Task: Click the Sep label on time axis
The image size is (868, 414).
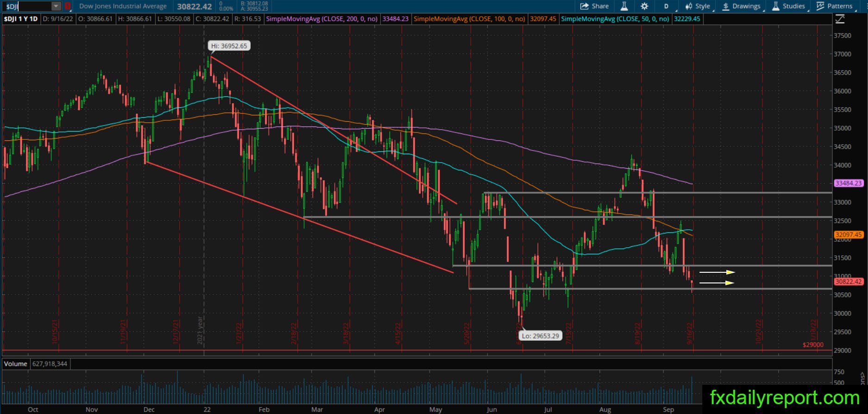Action: coord(668,409)
